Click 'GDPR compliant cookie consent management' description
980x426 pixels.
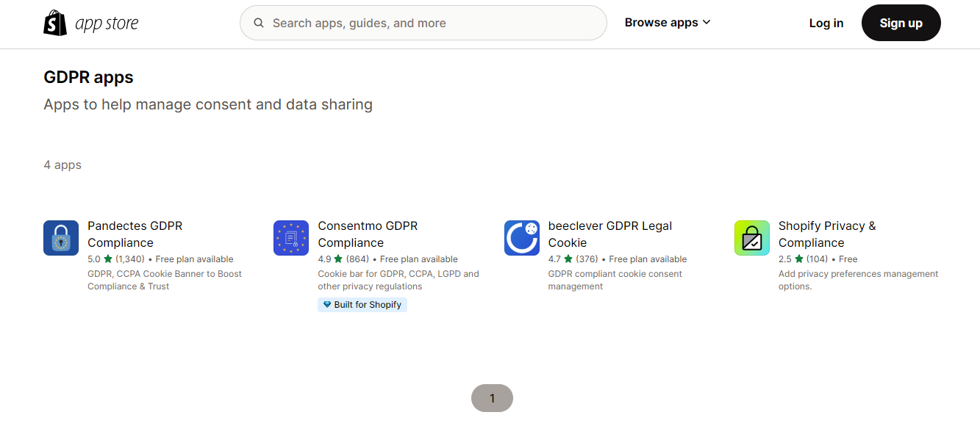pos(615,280)
